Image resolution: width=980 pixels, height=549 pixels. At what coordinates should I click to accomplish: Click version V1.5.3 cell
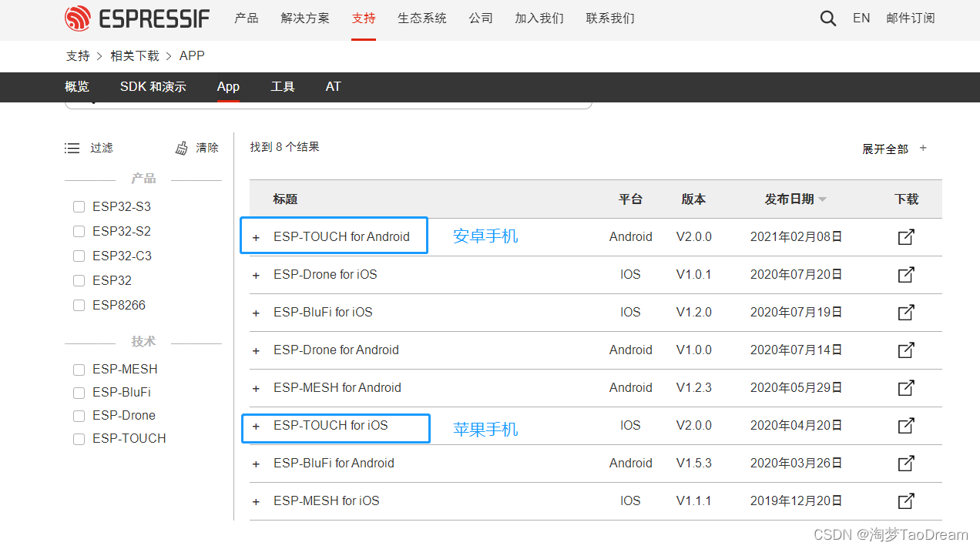(694, 464)
